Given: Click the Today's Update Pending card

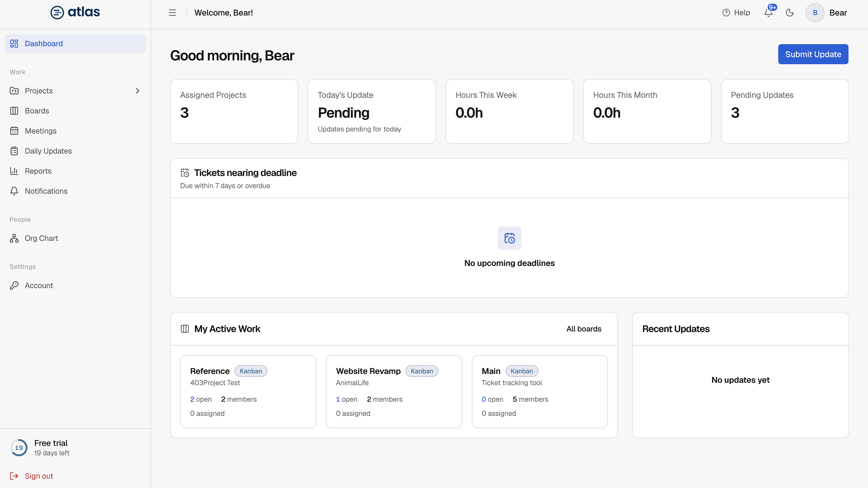Looking at the screenshot, I should pos(372,111).
